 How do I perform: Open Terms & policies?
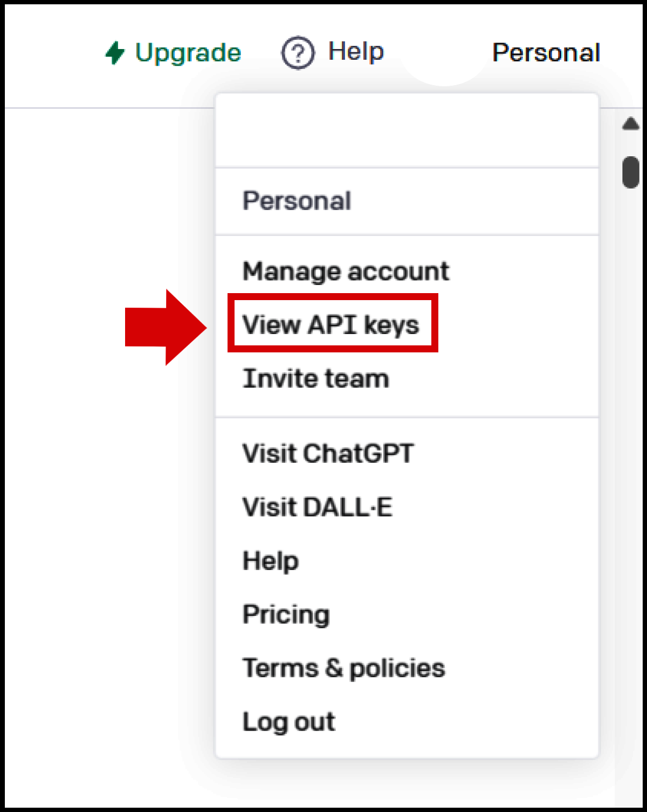pos(343,668)
